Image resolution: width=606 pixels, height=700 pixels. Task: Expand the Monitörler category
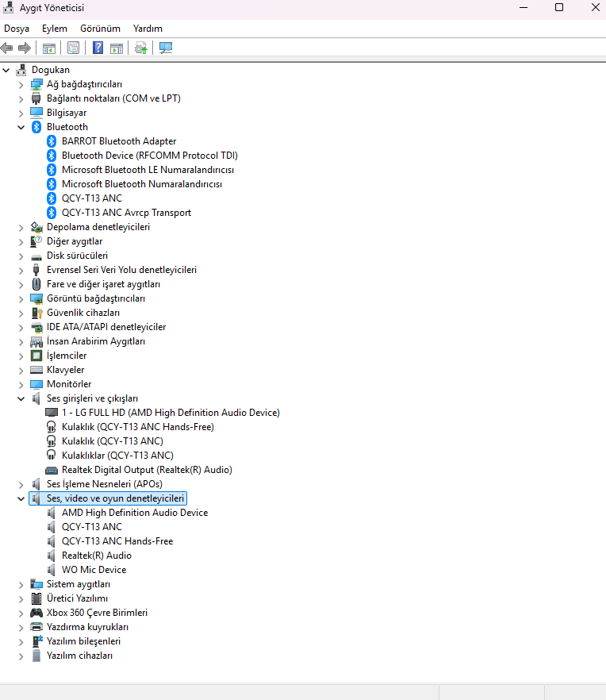coord(21,385)
